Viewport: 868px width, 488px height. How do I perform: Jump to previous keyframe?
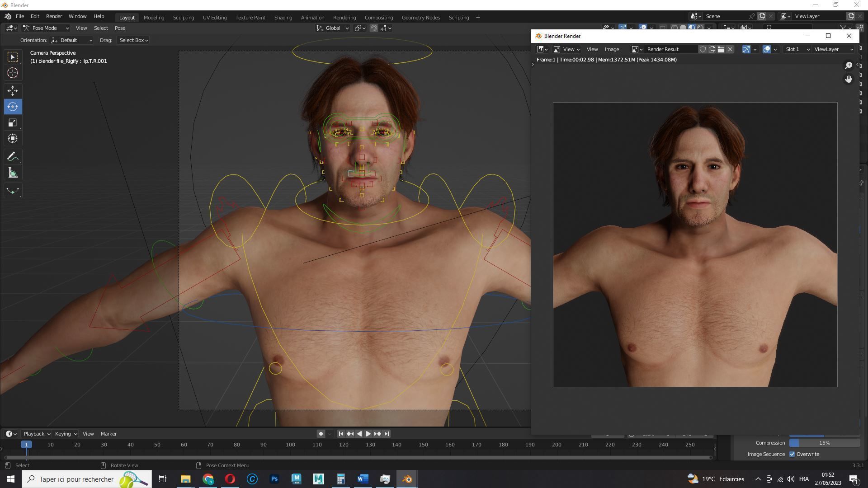click(350, 434)
